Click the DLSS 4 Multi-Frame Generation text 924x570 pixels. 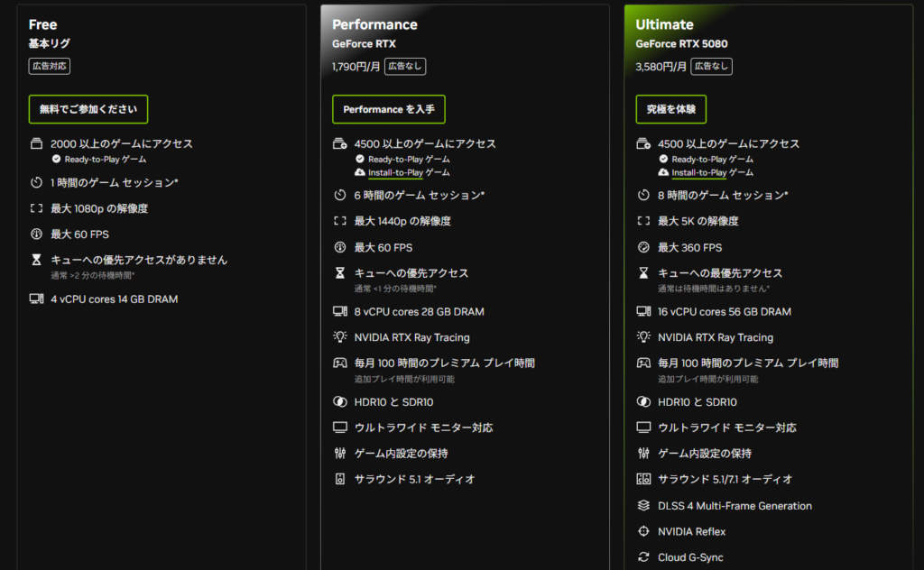pyautogui.click(x=735, y=506)
